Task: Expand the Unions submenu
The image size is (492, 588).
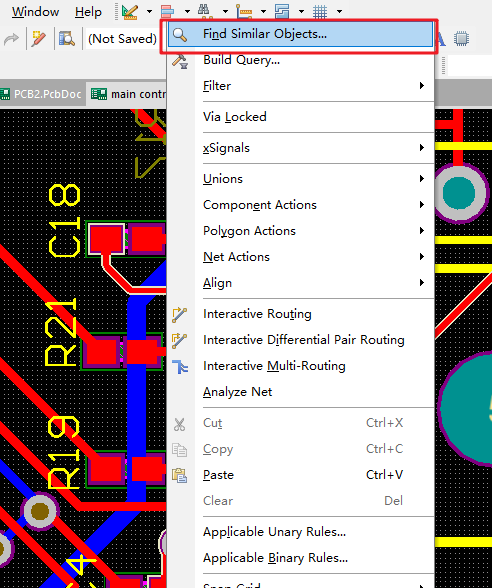Action: pyautogui.click(x=300, y=179)
